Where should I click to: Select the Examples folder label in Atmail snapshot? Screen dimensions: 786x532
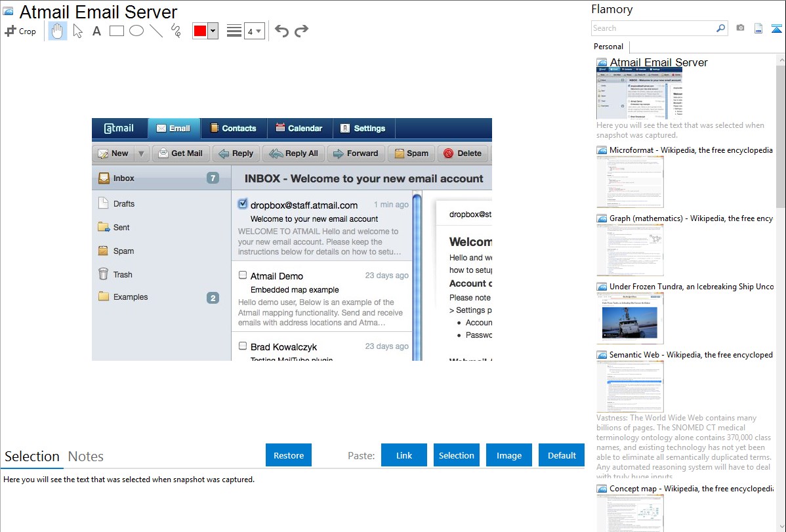tap(131, 297)
